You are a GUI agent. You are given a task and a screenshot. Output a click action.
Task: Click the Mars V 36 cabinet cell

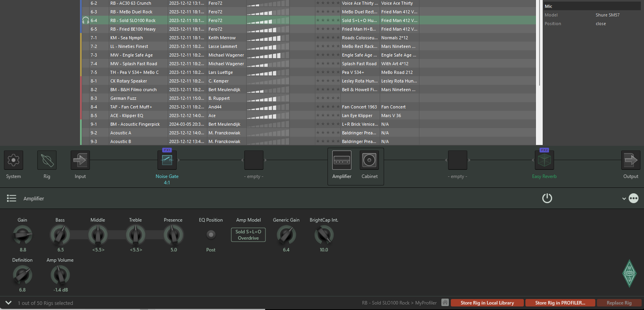pyautogui.click(x=391, y=116)
